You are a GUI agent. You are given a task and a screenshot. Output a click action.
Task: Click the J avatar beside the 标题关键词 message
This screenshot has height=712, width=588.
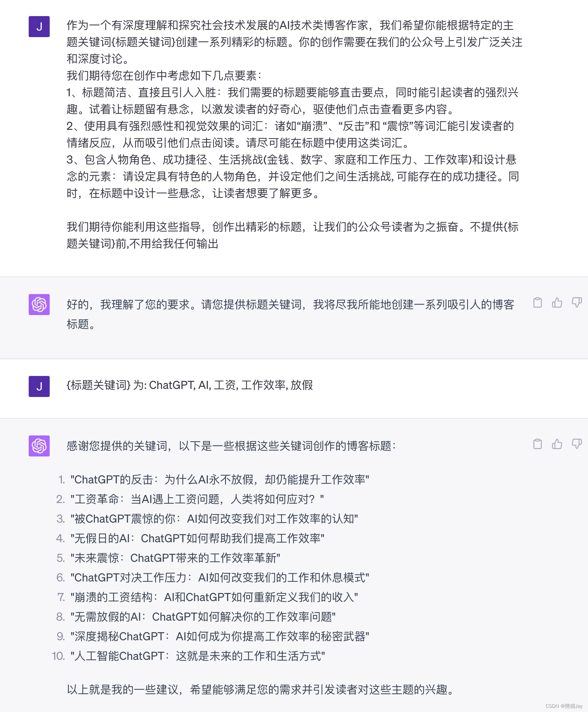coord(39,386)
